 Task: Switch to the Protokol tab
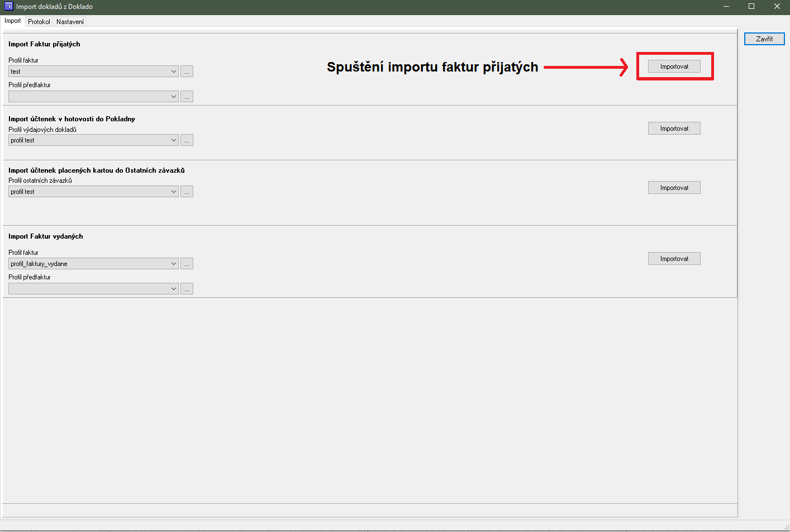[x=39, y=22]
